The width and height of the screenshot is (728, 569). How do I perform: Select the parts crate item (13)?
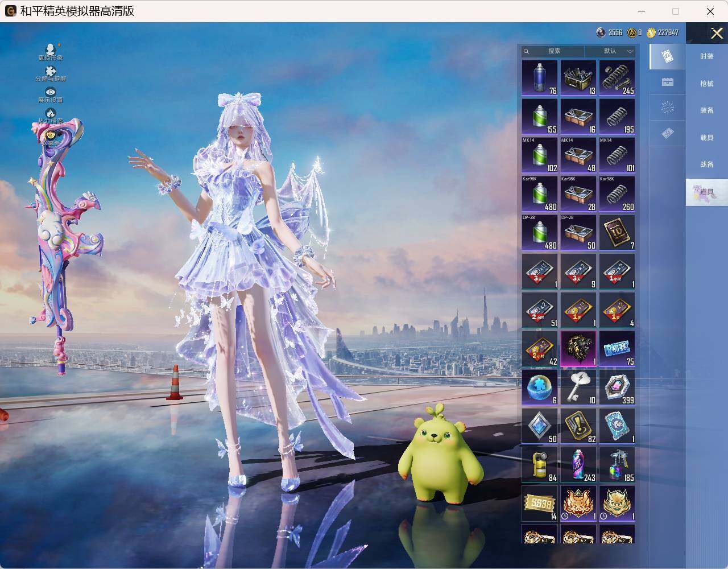click(578, 78)
